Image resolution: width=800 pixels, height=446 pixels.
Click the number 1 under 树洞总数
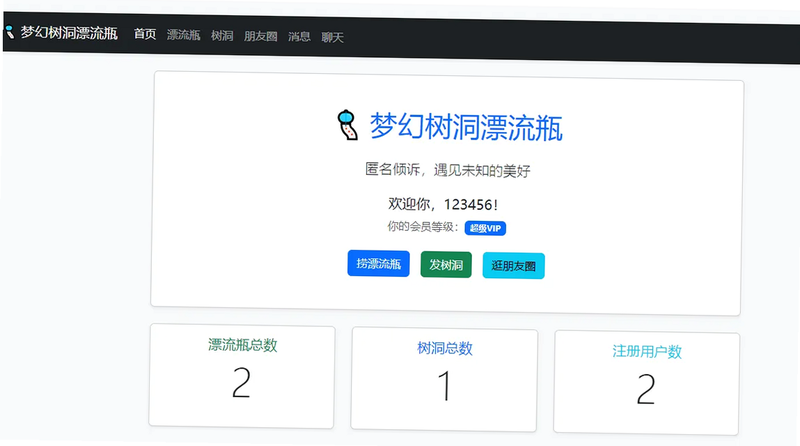[x=445, y=386]
